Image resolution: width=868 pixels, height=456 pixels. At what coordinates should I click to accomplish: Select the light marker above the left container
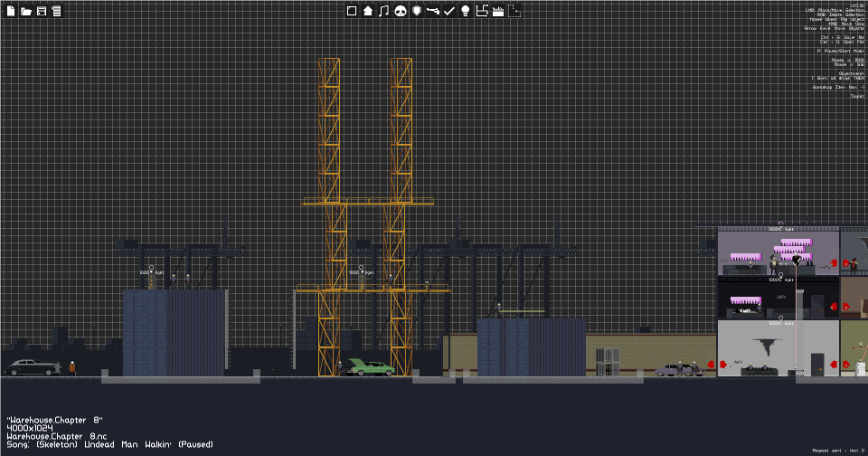coord(151,271)
